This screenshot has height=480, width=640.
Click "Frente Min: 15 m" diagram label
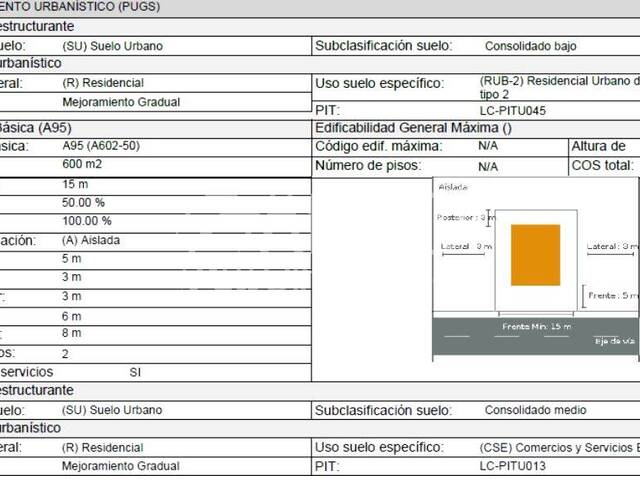pyautogui.click(x=536, y=327)
